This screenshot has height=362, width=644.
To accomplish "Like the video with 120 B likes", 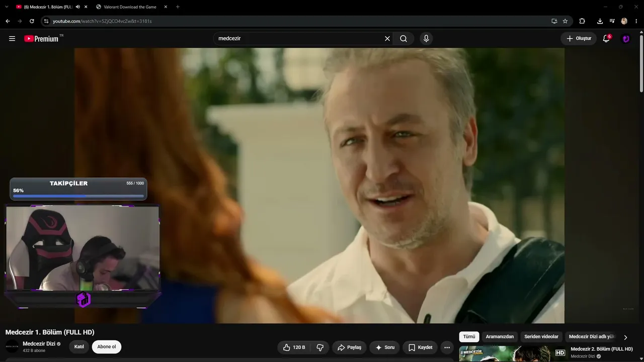I will (294, 347).
